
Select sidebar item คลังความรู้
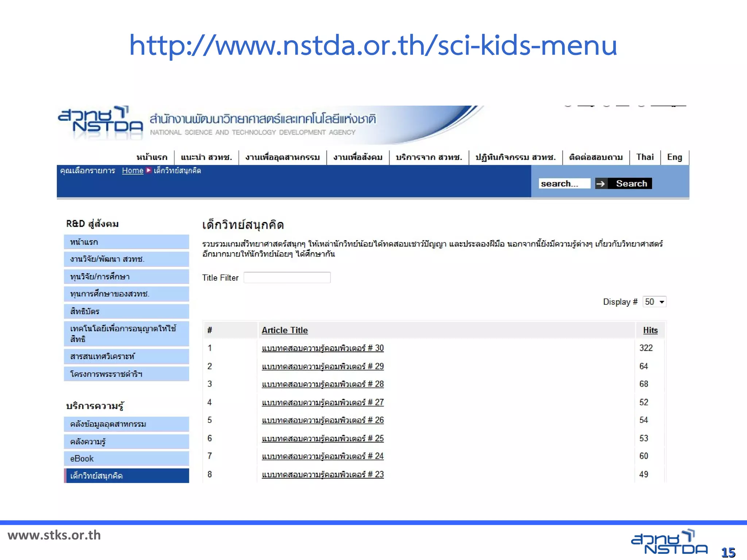(127, 442)
